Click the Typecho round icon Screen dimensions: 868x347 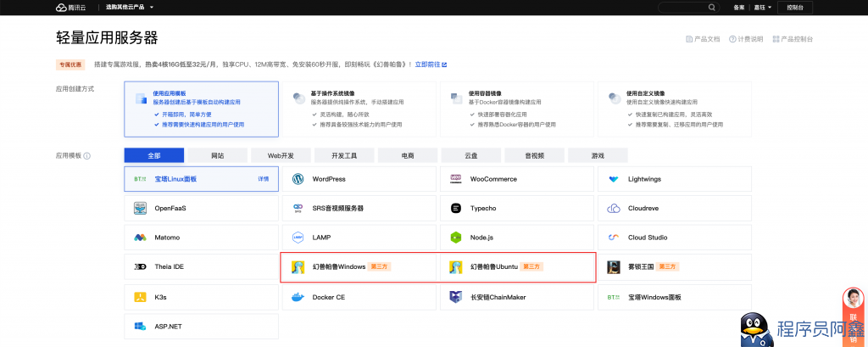(455, 209)
